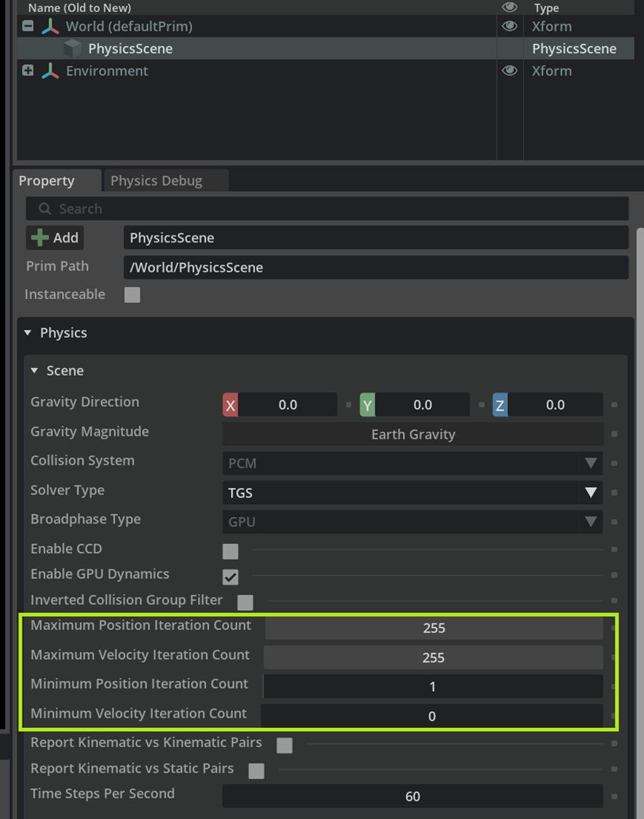Image resolution: width=644 pixels, height=819 pixels.
Task: Click the green Y gravity axis label
Action: (367, 405)
